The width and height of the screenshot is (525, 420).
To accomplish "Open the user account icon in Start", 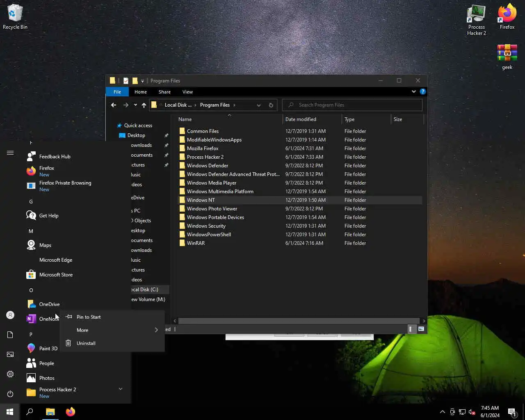I will pyautogui.click(x=10, y=315).
